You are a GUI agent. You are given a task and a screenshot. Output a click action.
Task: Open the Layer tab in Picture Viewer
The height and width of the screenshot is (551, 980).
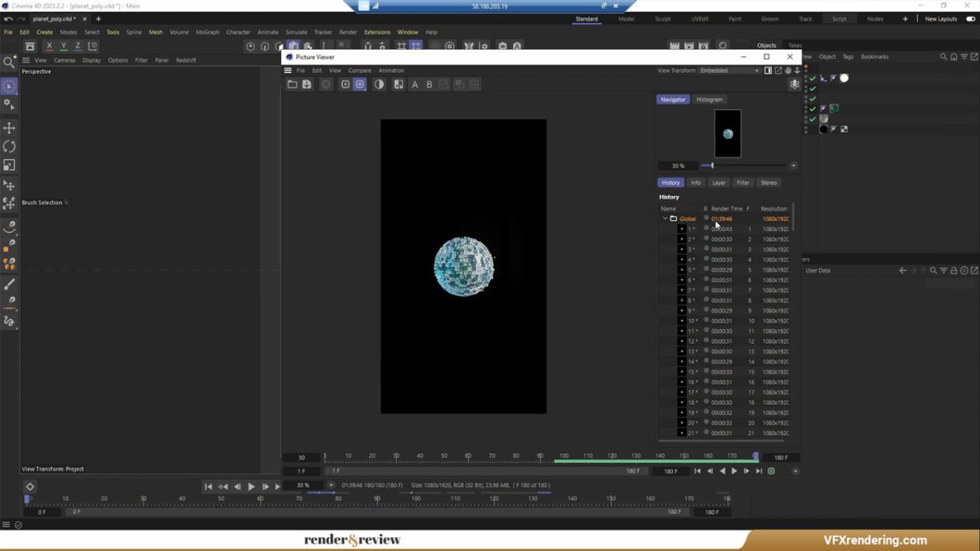coord(719,183)
